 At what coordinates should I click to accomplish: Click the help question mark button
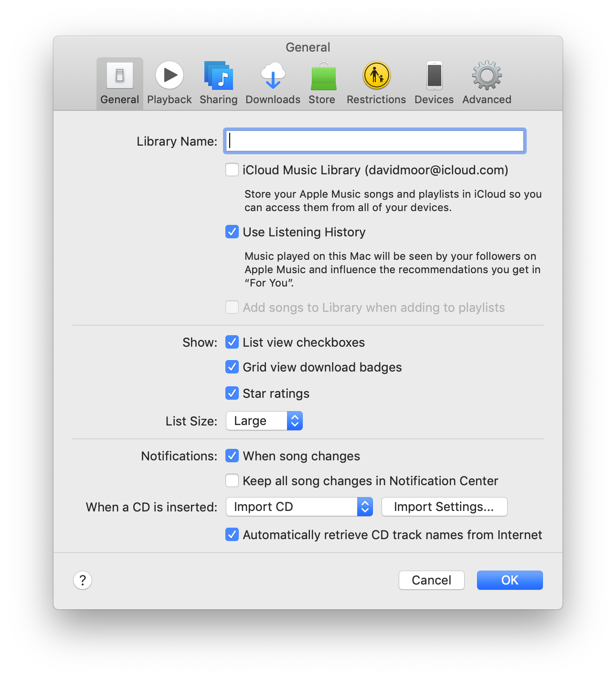click(83, 580)
